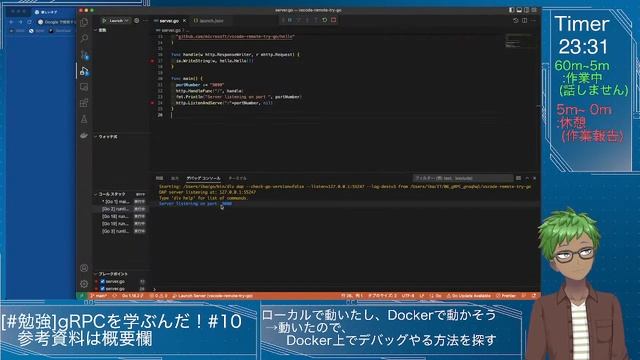Toggle breakpoint on line 24
The height and width of the screenshot is (360, 640).
click(153, 103)
